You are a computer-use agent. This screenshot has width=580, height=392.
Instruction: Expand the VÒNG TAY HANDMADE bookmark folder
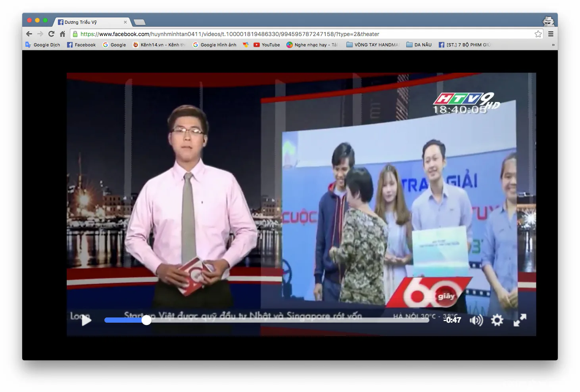click(x=373, y=45)
